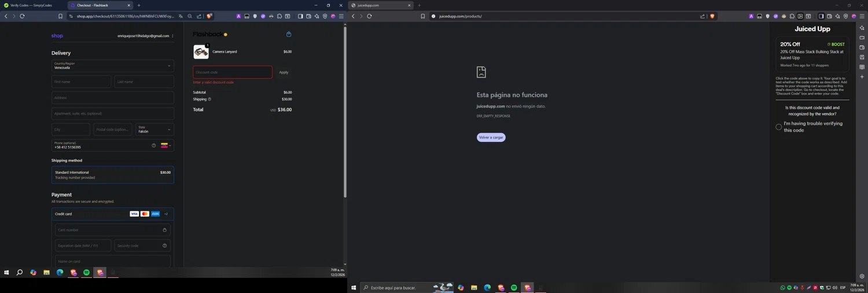Click the checkout page vertical scrollbar
Screen dimensions: 868x293
[x=345, y=113]
